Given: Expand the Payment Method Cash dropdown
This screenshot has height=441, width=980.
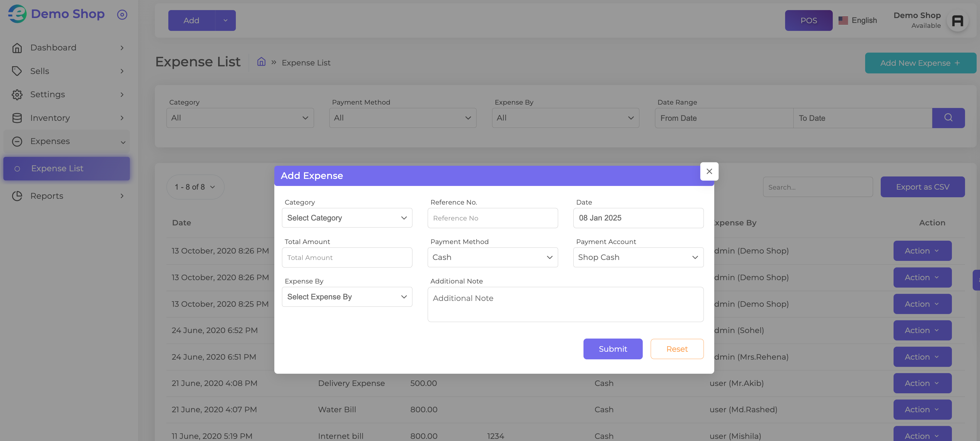Looking at the screenshot, I should [492, 258].
